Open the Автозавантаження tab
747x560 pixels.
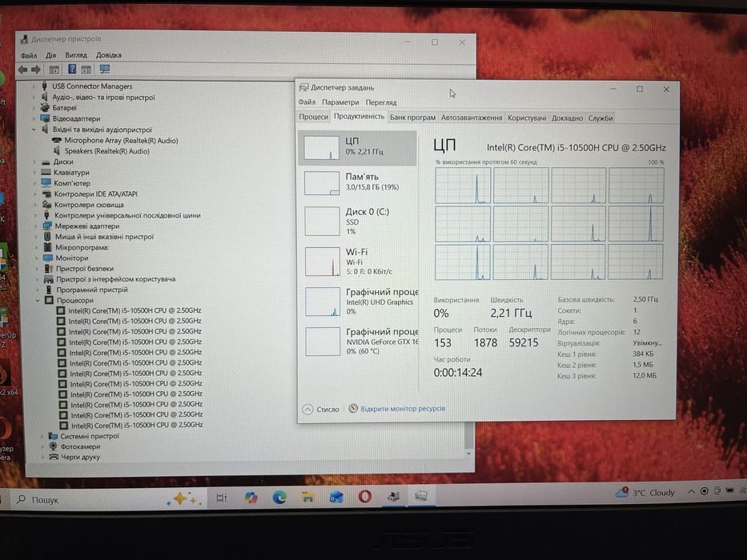471,117
